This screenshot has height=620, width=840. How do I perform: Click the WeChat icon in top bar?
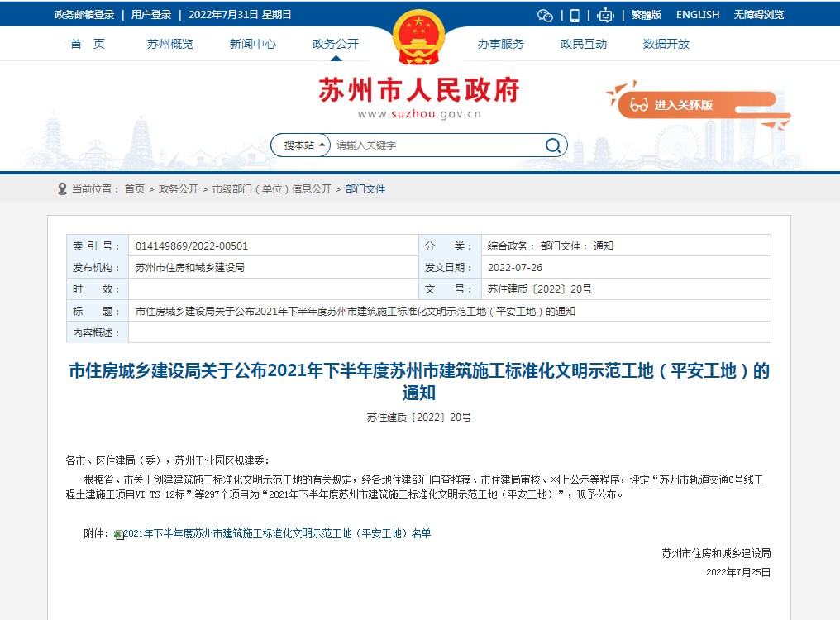coord(545,15)
